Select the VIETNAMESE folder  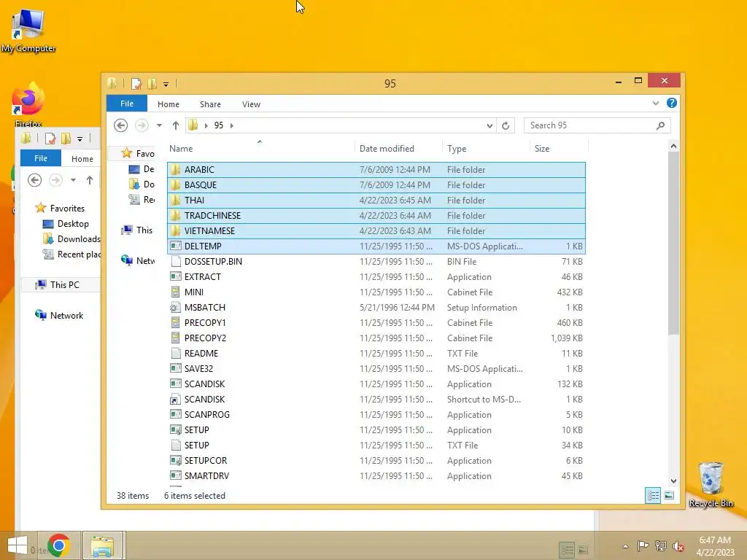point(376,230)
